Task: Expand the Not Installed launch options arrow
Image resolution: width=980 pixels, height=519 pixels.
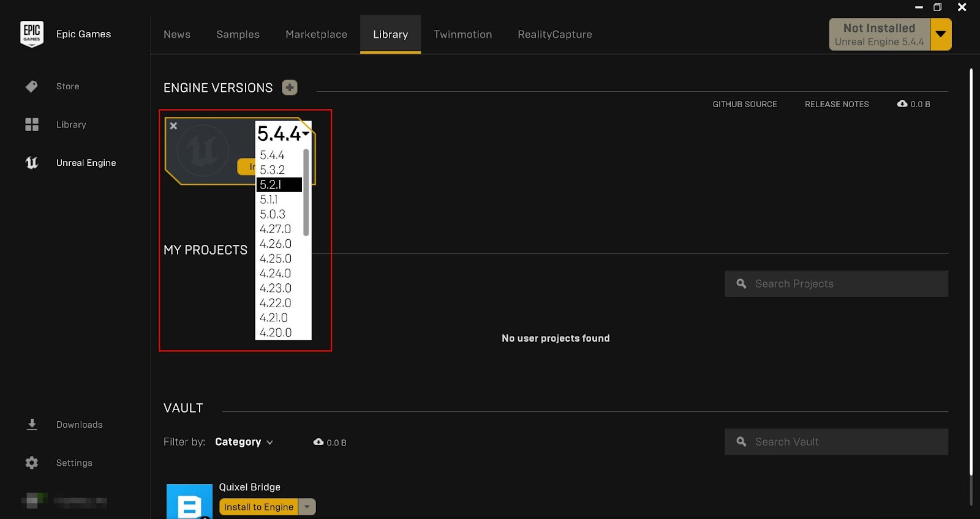Action: (941, 34)
